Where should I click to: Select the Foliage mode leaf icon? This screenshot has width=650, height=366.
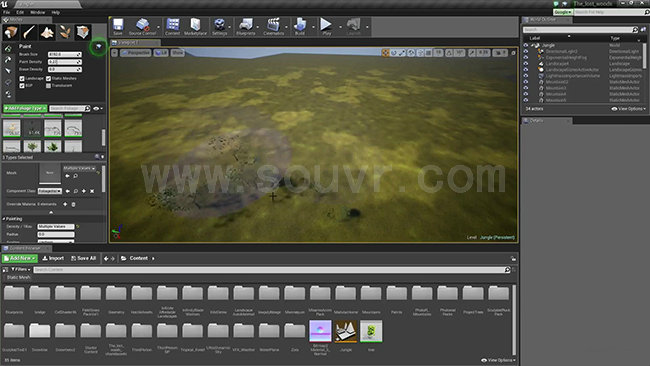[x=65, y=32]
